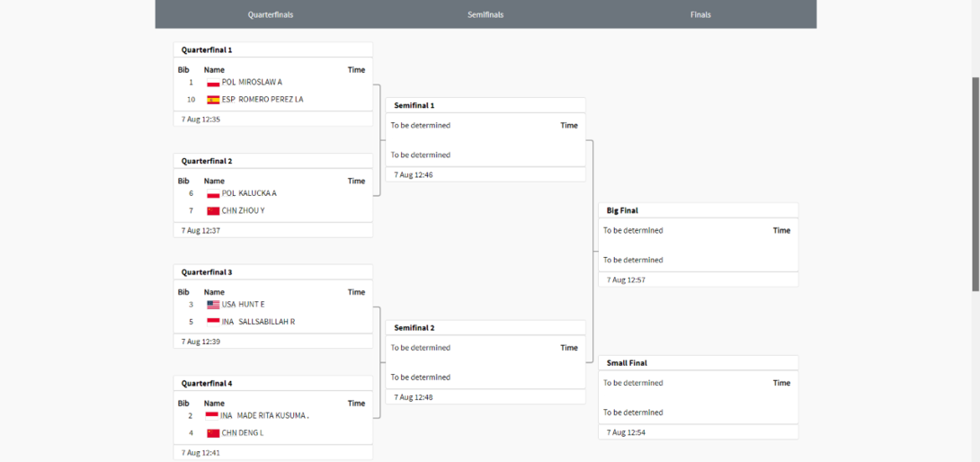Click the Indonesia flag next to MADE RITA KUSUMA

click(212, 416)
